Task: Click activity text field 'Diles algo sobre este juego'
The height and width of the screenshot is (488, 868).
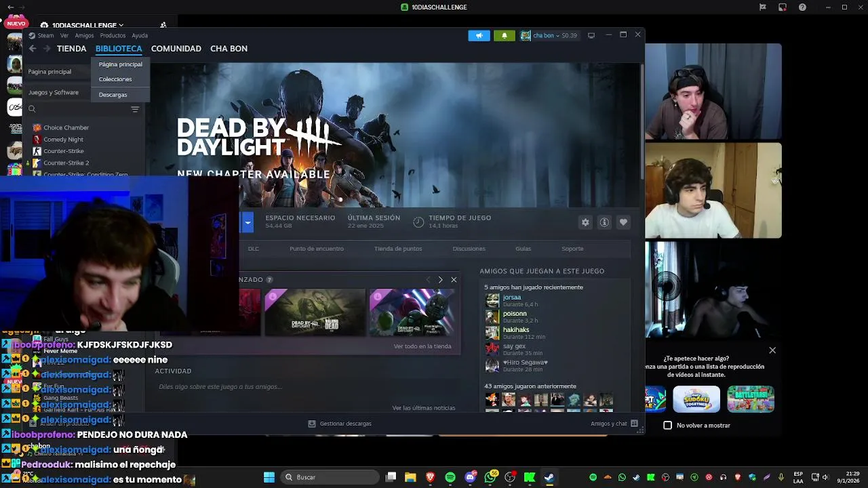Action: point(220,387)
